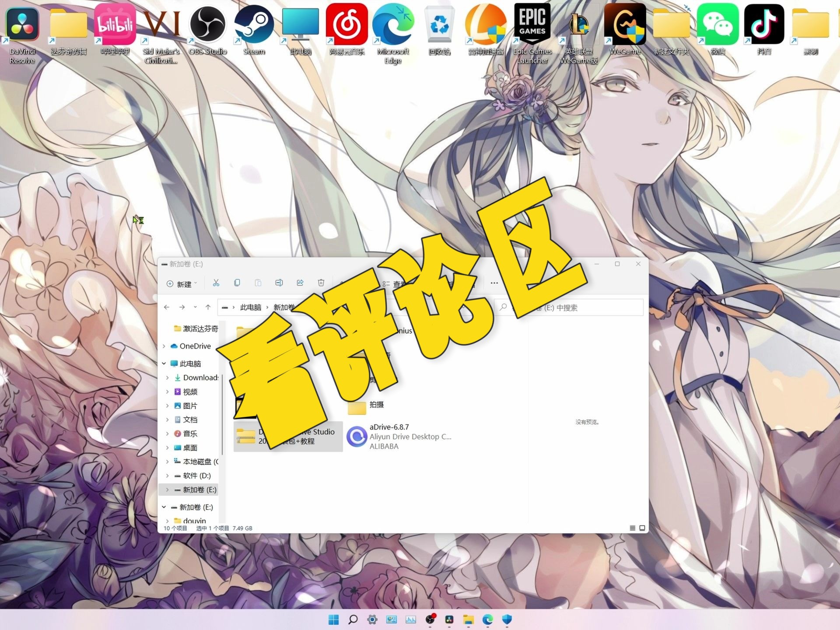Open the 新建文件夹 desktop folder
The height and width of the screenshot is (630, 840).
[x=672, y=31]
